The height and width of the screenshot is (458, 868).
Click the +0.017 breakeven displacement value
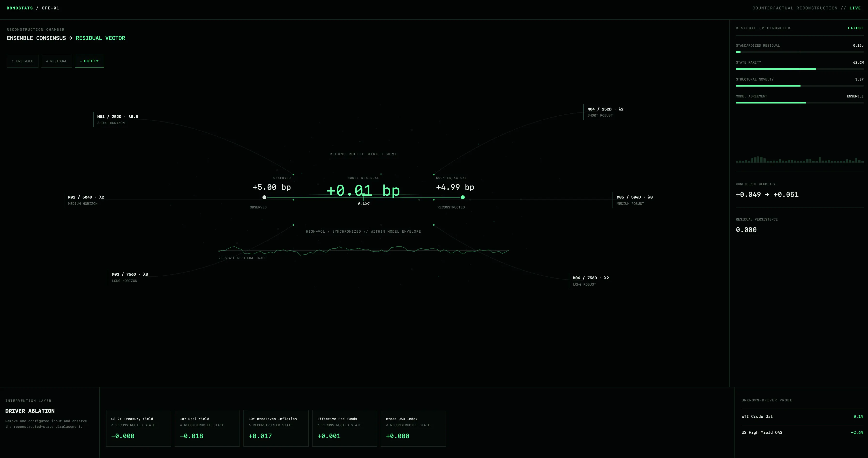point(260,436)
